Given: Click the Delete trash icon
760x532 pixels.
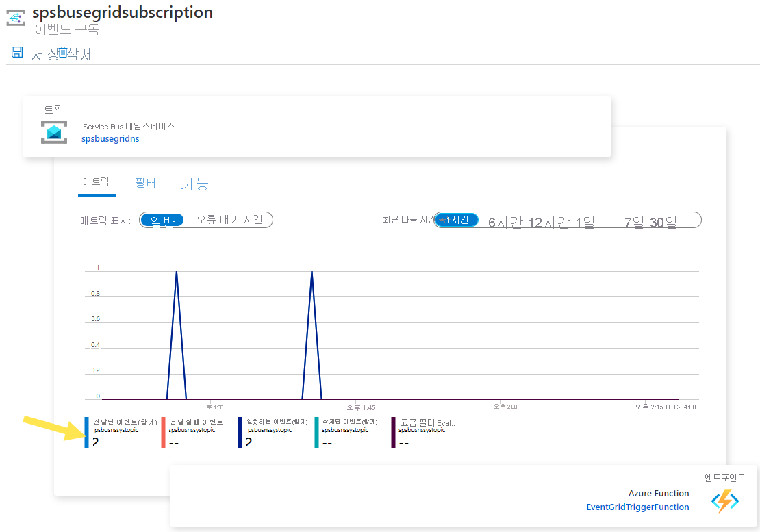Looking at the screenshot, I should point(63,52).
